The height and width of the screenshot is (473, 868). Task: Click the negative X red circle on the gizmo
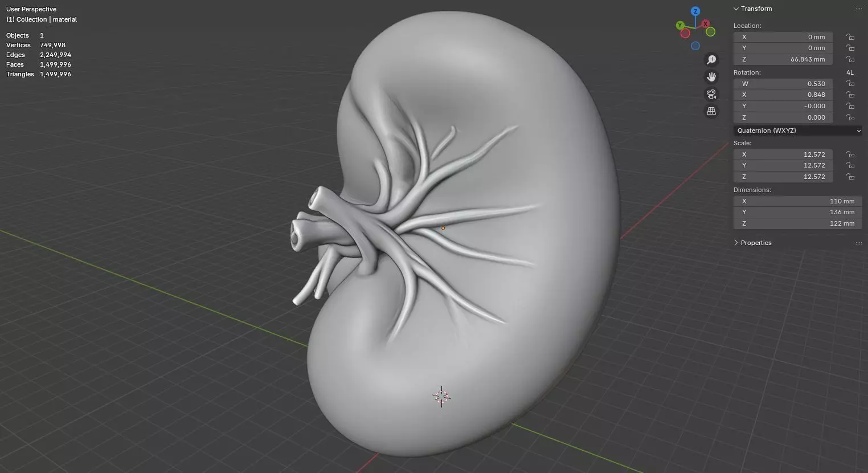(x=686, y=33)
